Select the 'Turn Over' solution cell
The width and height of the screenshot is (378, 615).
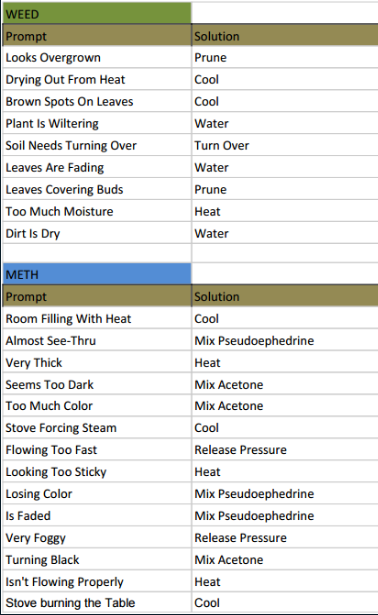(x=285, y=145)
